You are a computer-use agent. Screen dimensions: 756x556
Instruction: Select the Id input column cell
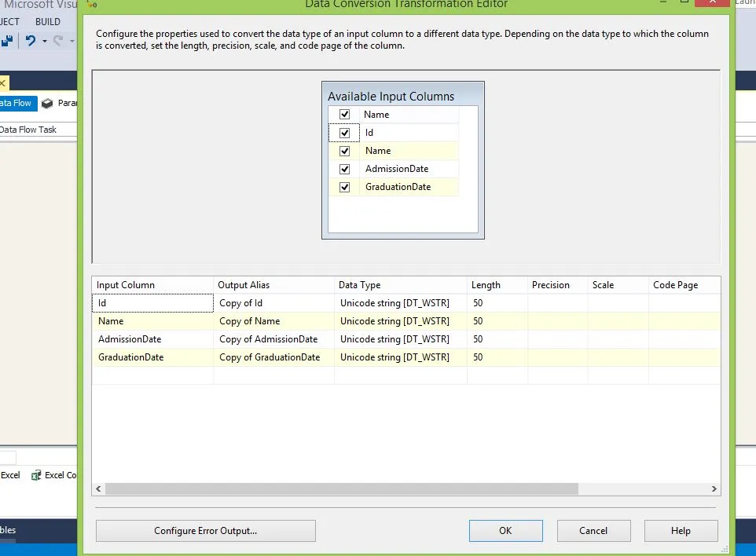click(x=152, y=303)
